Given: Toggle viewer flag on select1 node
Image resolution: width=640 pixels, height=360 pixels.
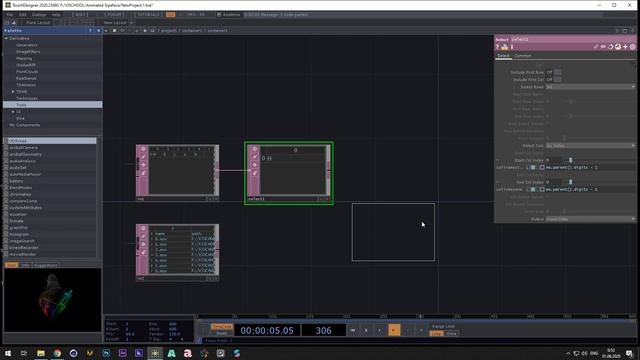Looking at the screenshot, I should pos(255,149).
